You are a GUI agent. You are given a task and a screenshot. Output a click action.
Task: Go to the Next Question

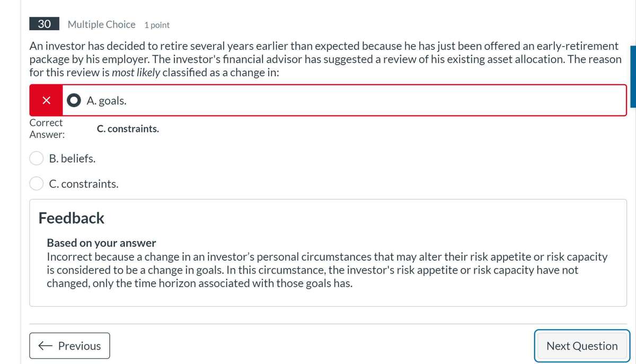(581, 346)
